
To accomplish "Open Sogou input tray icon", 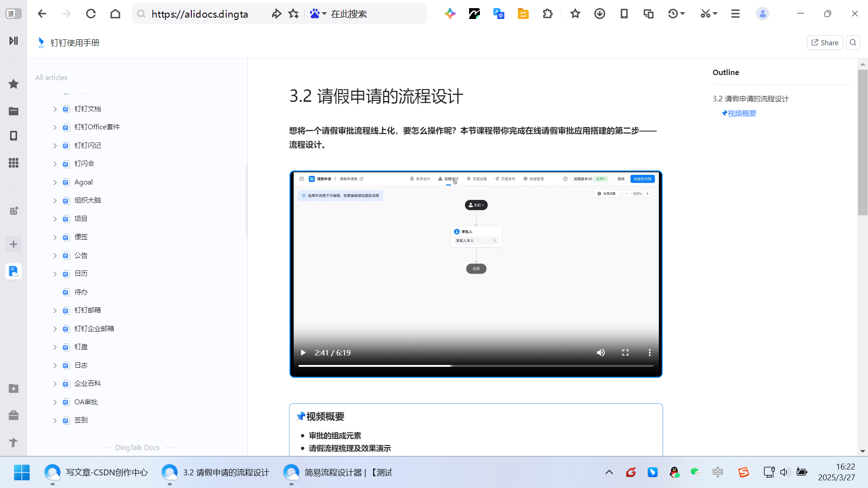I will (743, 473).
